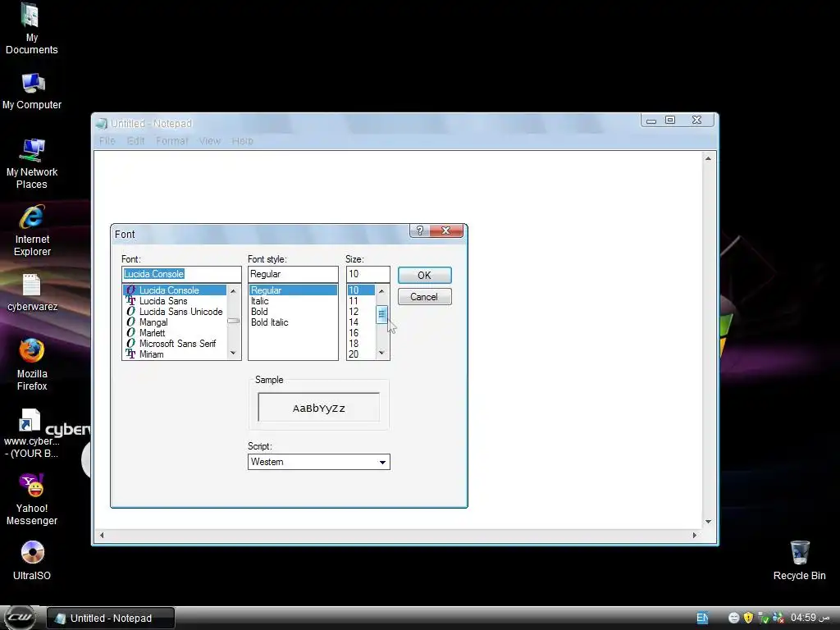The width and height of the screenshot is (840, 630).
Task: Pick the Miriam font
Action: [175, 354]
